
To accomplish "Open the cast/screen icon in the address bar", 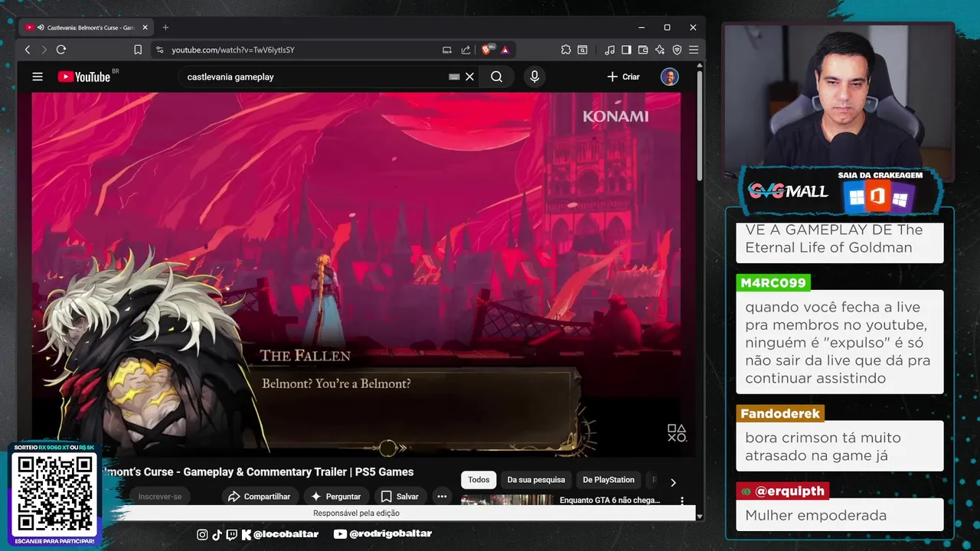I will (447, 50).
